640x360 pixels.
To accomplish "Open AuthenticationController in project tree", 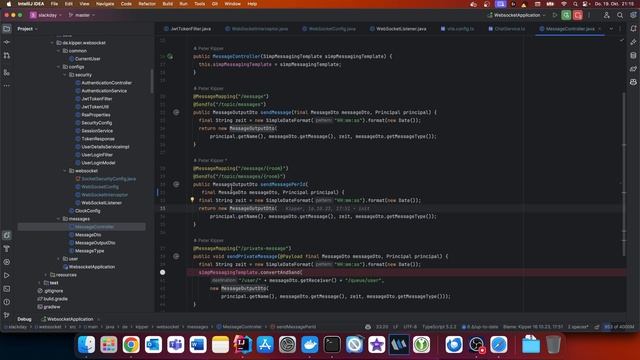I will [x=107, y=83].
